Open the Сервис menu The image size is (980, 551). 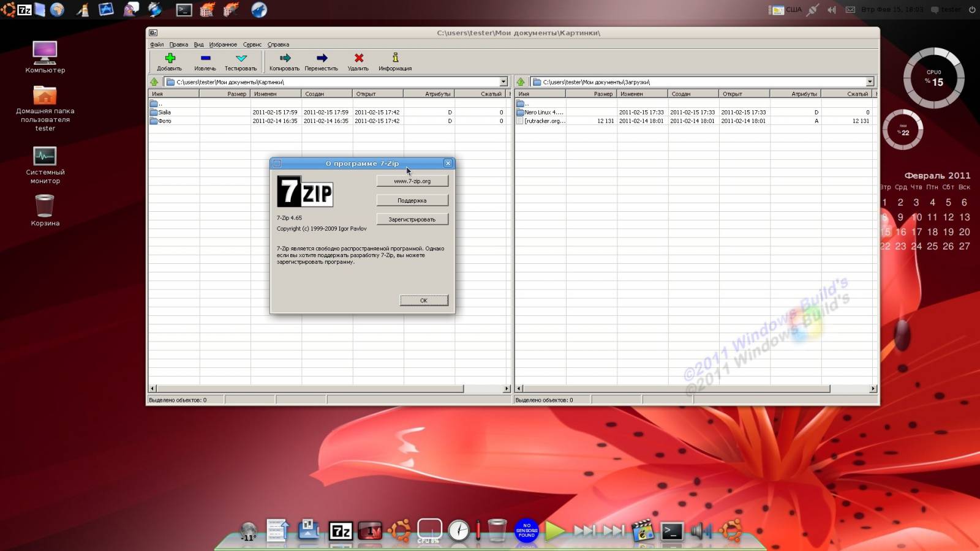[252, 44]
